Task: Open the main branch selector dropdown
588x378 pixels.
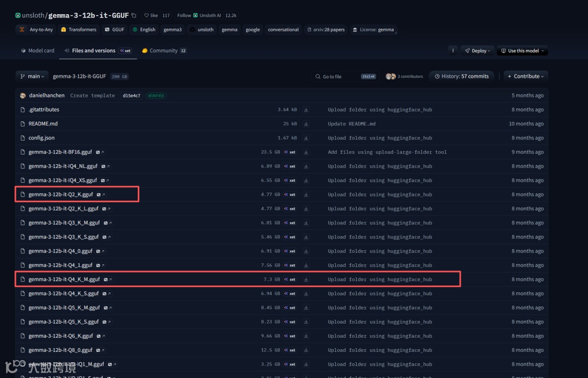Action: [x=32, y=77]
